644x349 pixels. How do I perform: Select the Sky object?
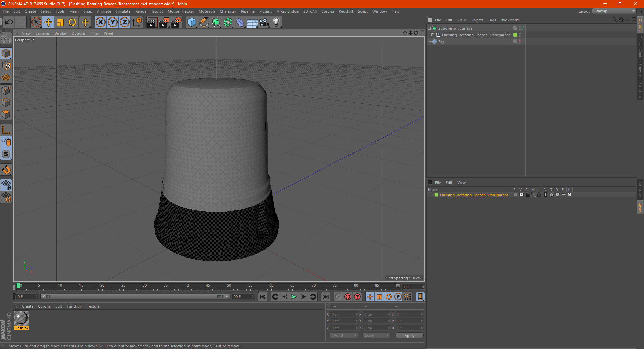(x=441, y=42)
